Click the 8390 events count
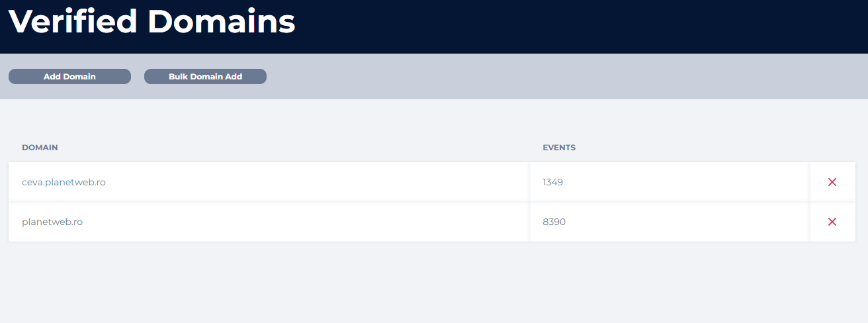This screenshot has height=323, width=868. click(554, 222)
